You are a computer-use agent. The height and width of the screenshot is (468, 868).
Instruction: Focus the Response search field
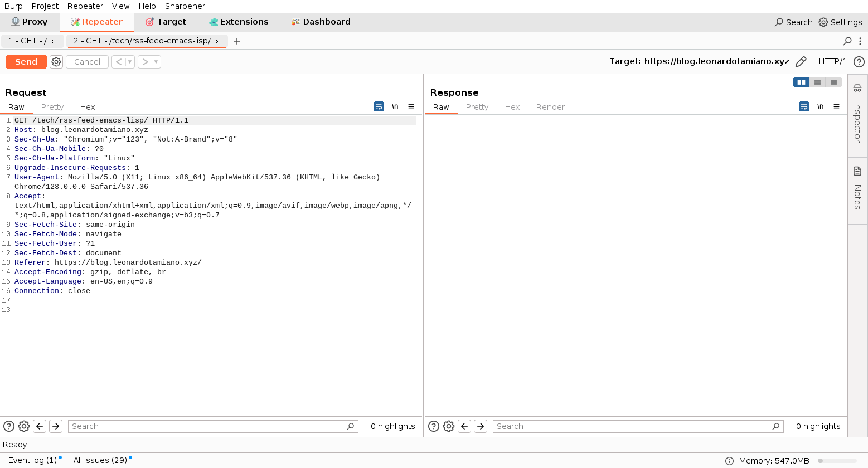click(638, 426)
